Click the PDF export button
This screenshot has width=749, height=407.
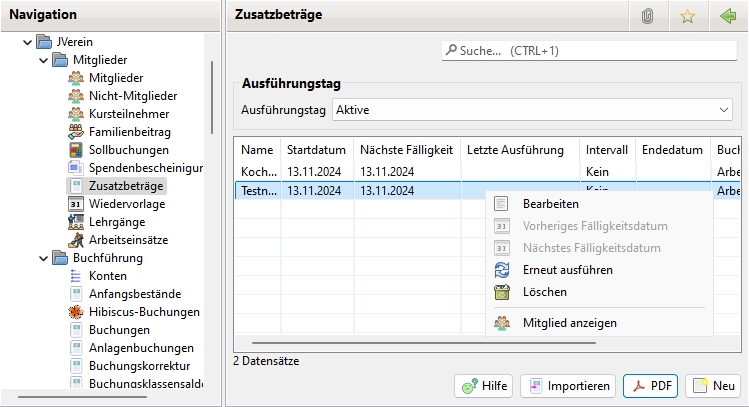pos(650,386)
